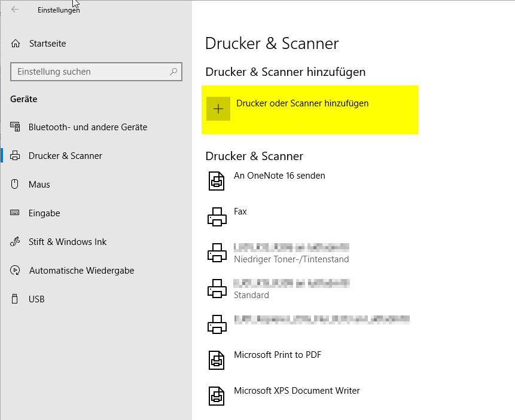The width and height of the screenshot is (515, 420).
Task: Select printer with Niedriger Toner-/Tintenstand
Action: click(291, 253)
